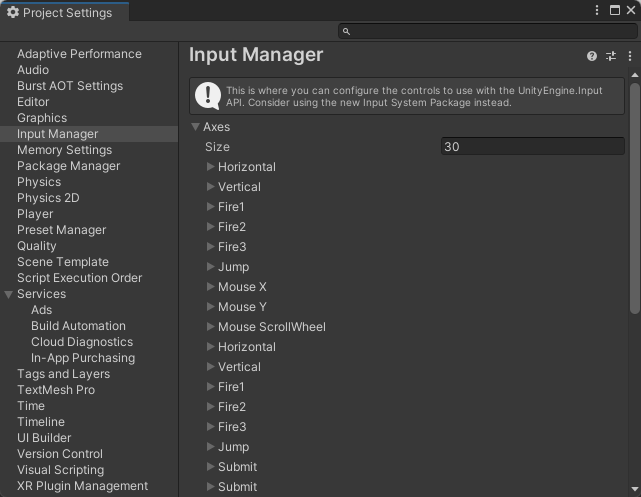Open Cloud Diagnostics under Services
The height and width of the screenshot is (497, 641).
click(82, 342)
